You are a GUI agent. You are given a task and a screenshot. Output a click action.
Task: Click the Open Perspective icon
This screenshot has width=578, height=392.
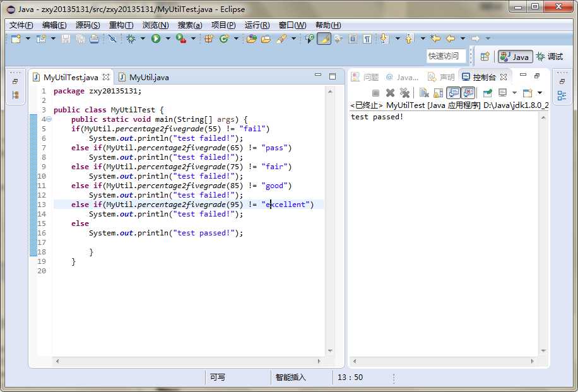pyautogui.click(x=485, y=56)
